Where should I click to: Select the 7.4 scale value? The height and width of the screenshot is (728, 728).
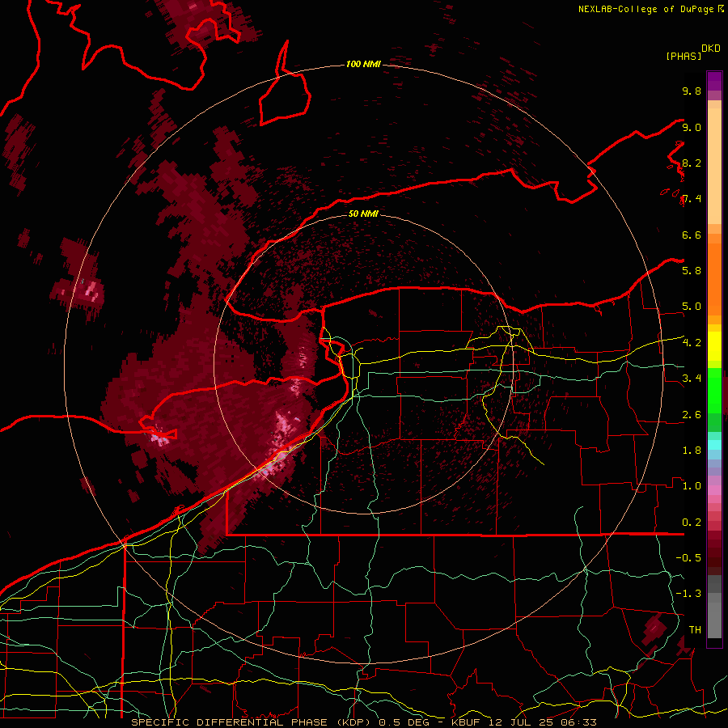[x=692, y=199]
